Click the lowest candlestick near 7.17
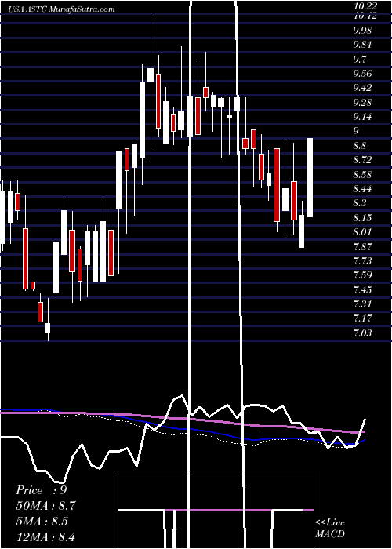 click(x=48, y=328)
